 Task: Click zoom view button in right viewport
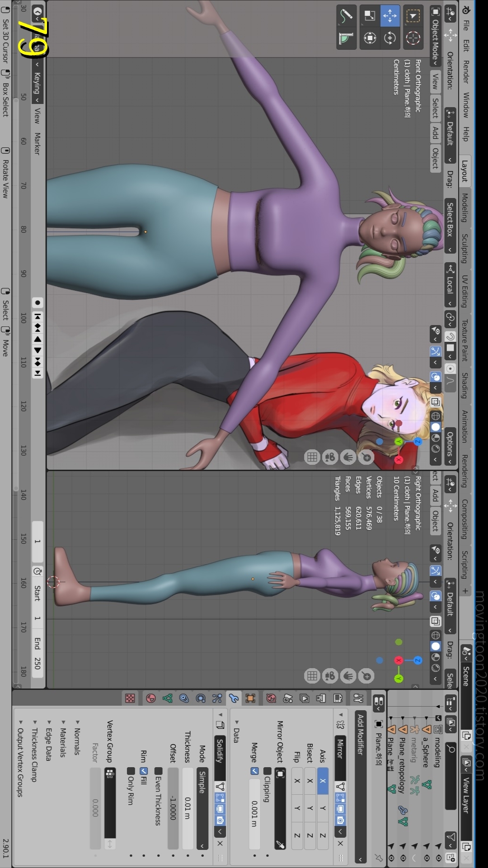click(366, 676)
